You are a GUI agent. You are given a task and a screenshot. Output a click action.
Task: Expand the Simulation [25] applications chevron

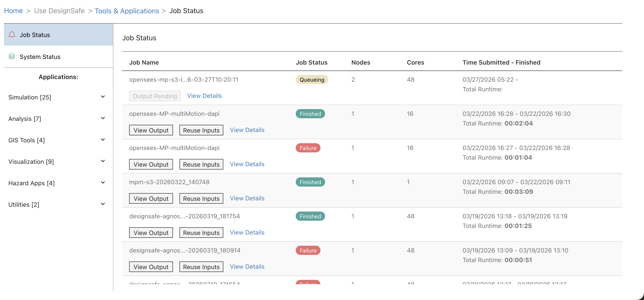coord(103,97)
